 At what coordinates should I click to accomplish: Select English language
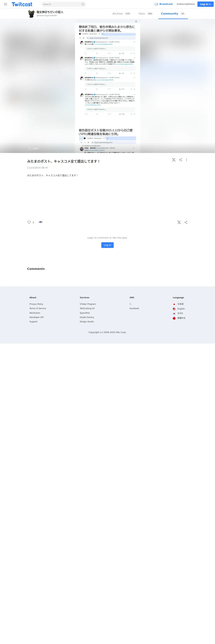point(181,309)
